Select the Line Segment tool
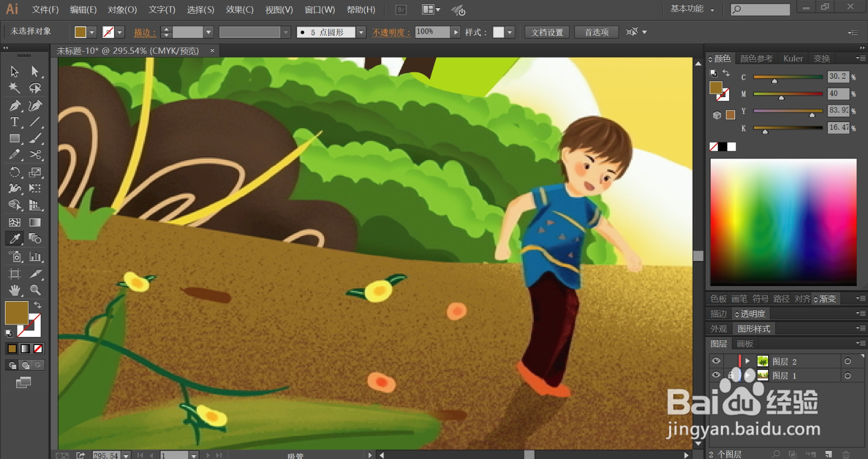 tap(35, 122)
